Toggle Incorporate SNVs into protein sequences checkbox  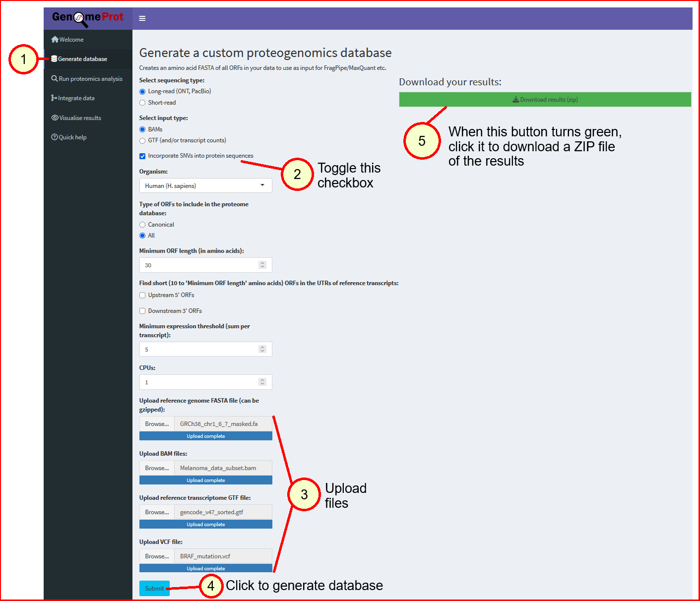coord(142,156)
